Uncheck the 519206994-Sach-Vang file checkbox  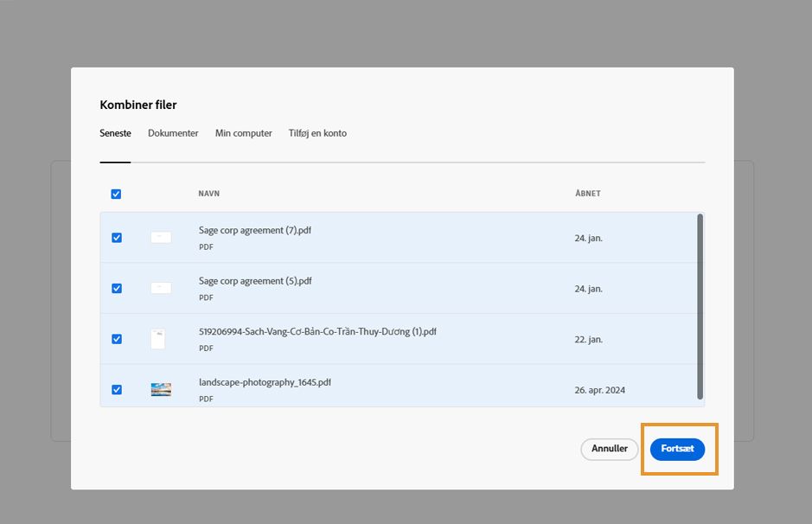coord(117,339)
